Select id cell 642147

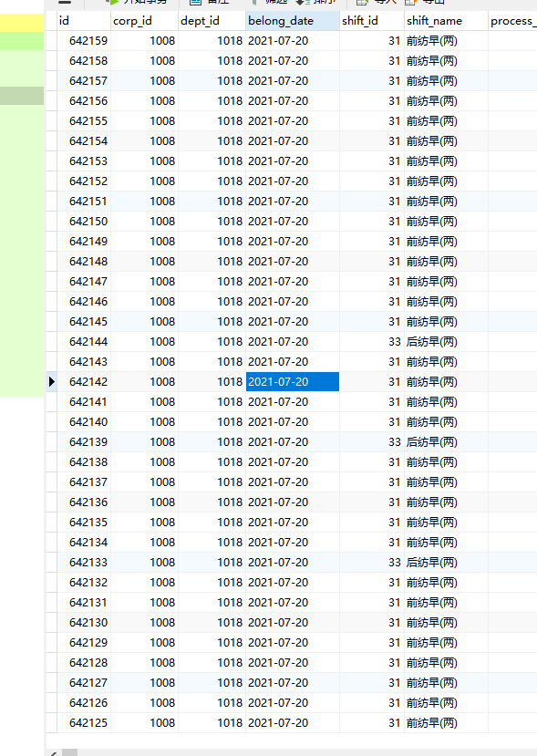pyautogui.click(x=84, y=282)
